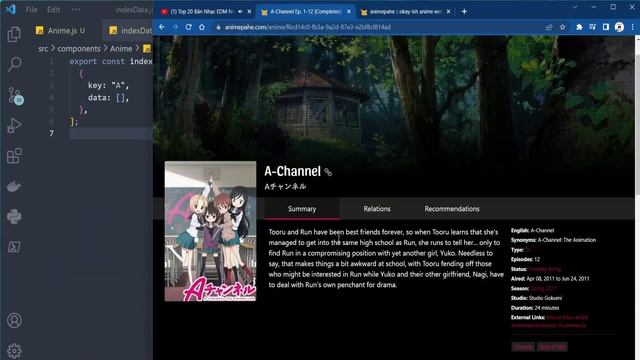
Task: Bookmark this page with the star icon
Action: point(562,27)
